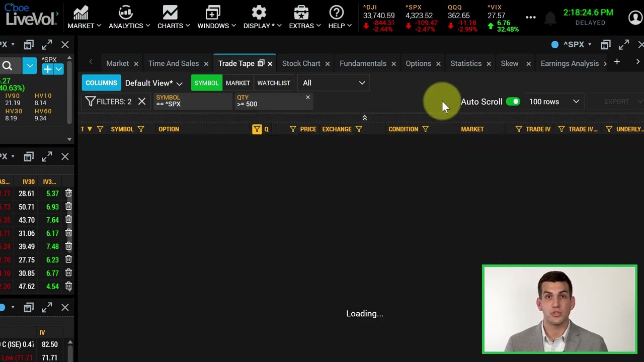Viewport: 644px width, 362px height.
Task: Delete the watchlist row with IV30 47.62
Action: coord(68,286)
